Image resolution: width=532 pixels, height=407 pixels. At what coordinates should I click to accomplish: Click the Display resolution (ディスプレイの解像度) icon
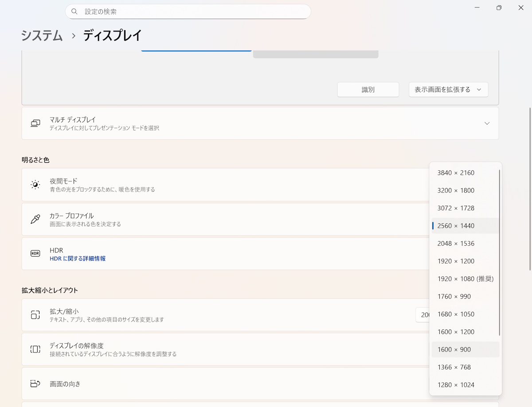(35, 349)
